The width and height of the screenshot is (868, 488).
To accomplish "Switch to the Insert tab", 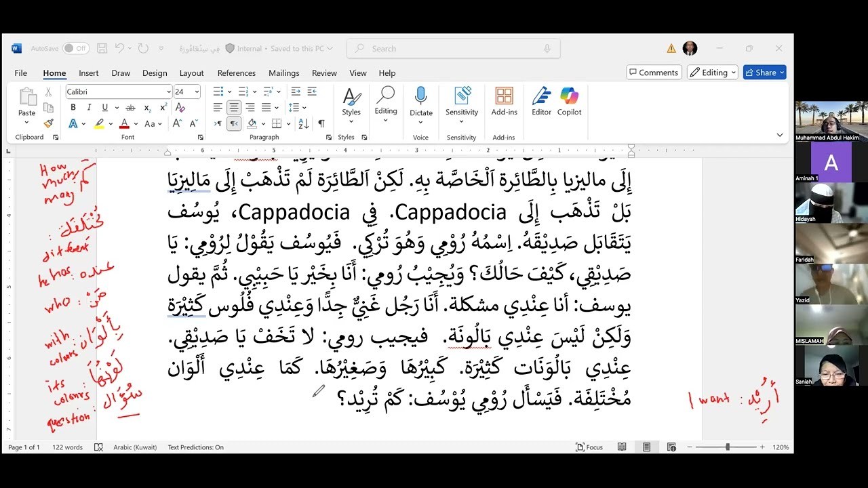I will point(89,73).
